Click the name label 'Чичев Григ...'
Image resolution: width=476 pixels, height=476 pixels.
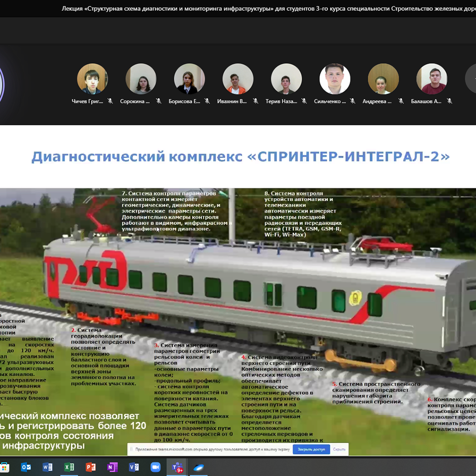[x=87, y=101]
